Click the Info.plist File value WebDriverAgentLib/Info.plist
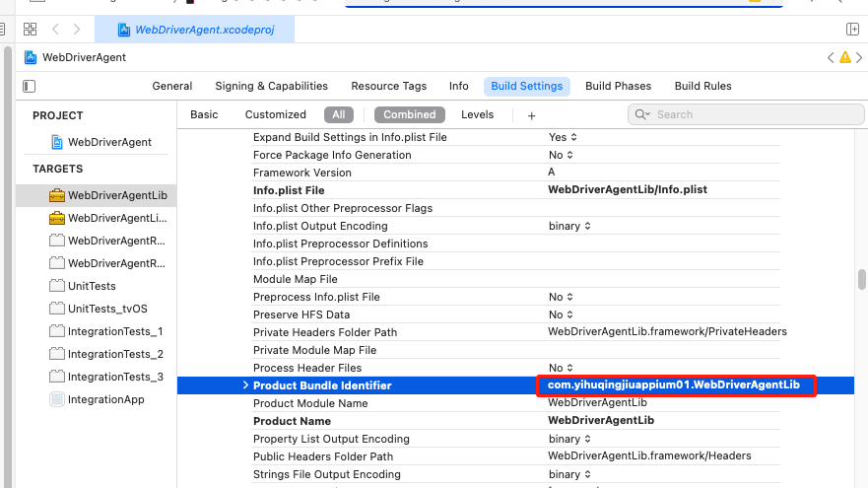This screenshot has width=868, height=488. coord(628,189)
